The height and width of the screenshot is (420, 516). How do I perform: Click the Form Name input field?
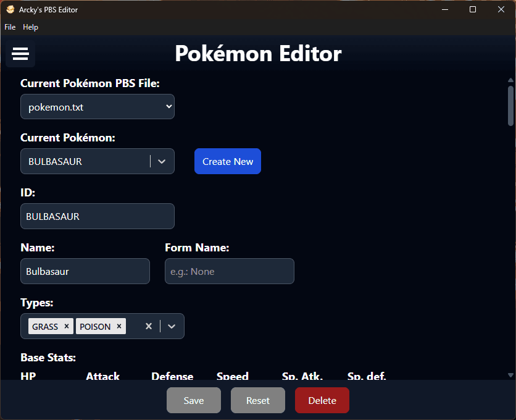pos(230,271)
